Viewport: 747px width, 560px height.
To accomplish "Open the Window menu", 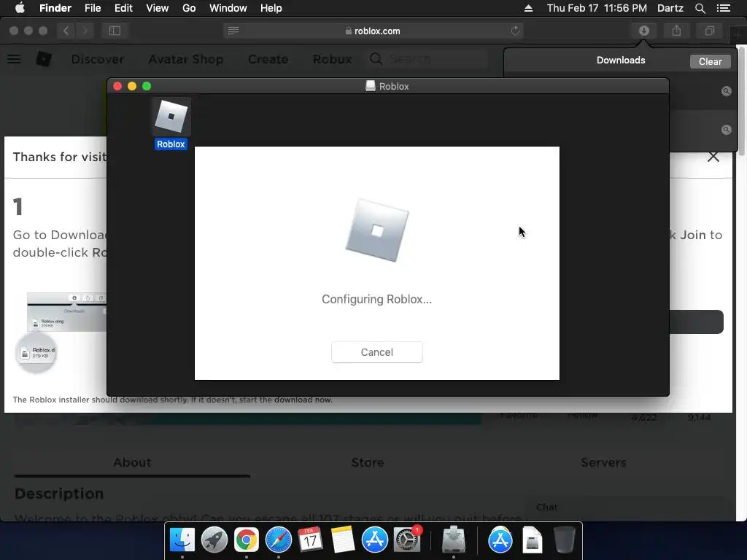I will point(228,8).
